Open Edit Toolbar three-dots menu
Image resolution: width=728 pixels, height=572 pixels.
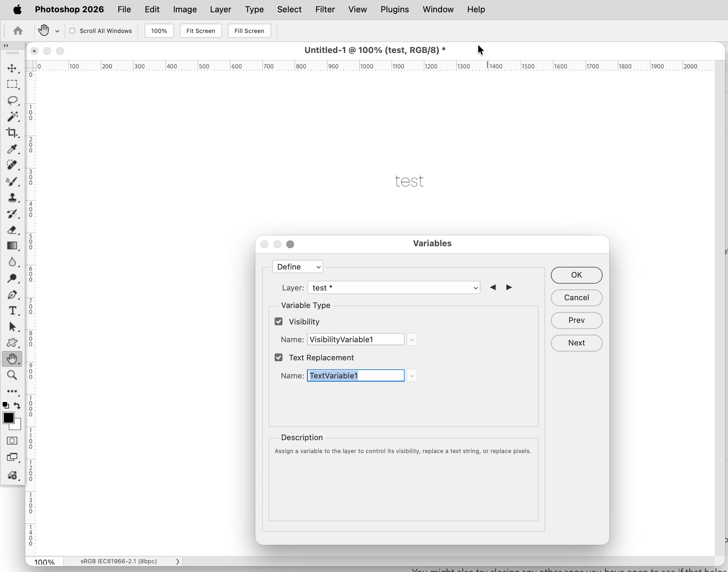pos(12,391)
